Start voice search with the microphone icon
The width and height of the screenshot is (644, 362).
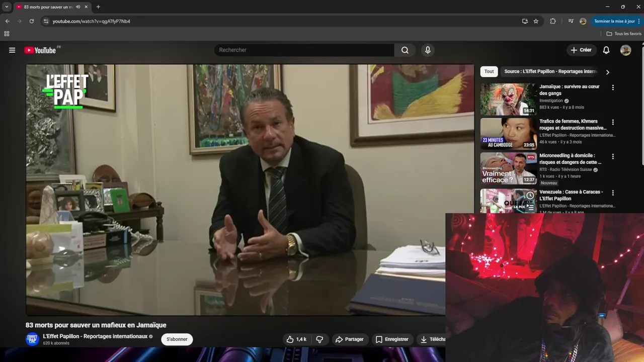[428, 50]
